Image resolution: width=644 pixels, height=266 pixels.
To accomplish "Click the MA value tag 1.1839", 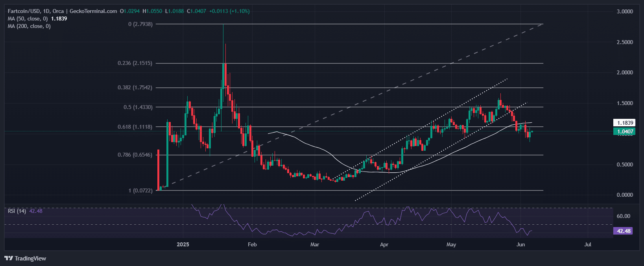I will pyautogui.click(x=624, y=123).
